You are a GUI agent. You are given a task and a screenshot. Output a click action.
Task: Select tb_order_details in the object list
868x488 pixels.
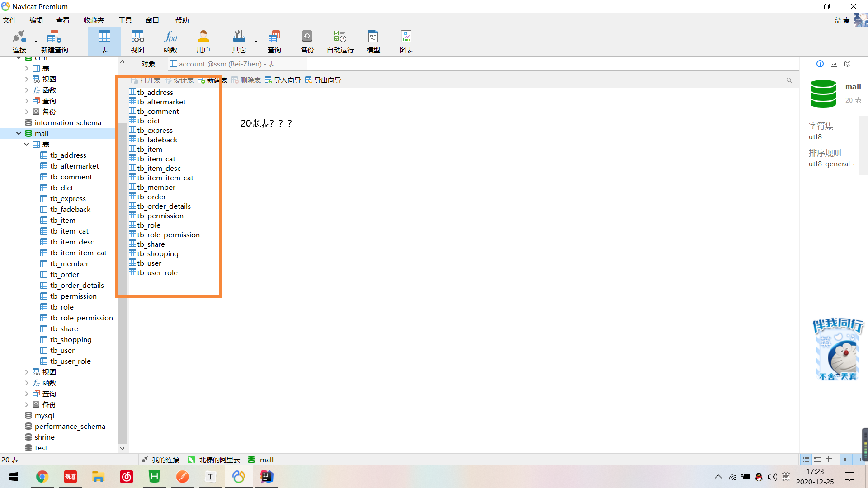(164, 206)
